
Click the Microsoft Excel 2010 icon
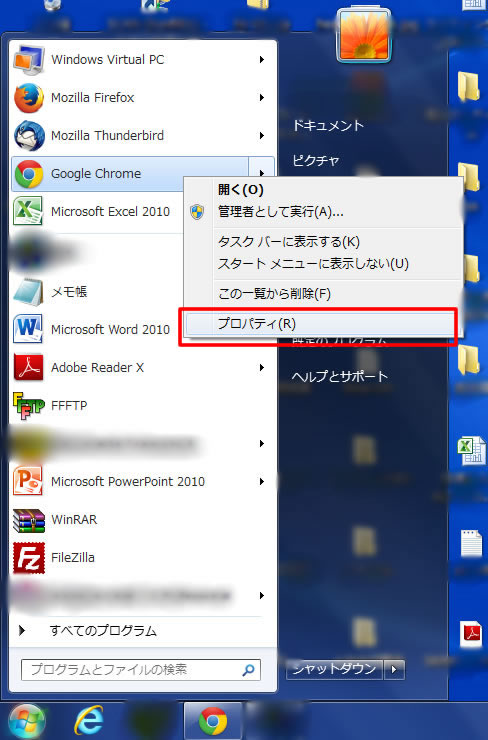(x=29, y=211)
